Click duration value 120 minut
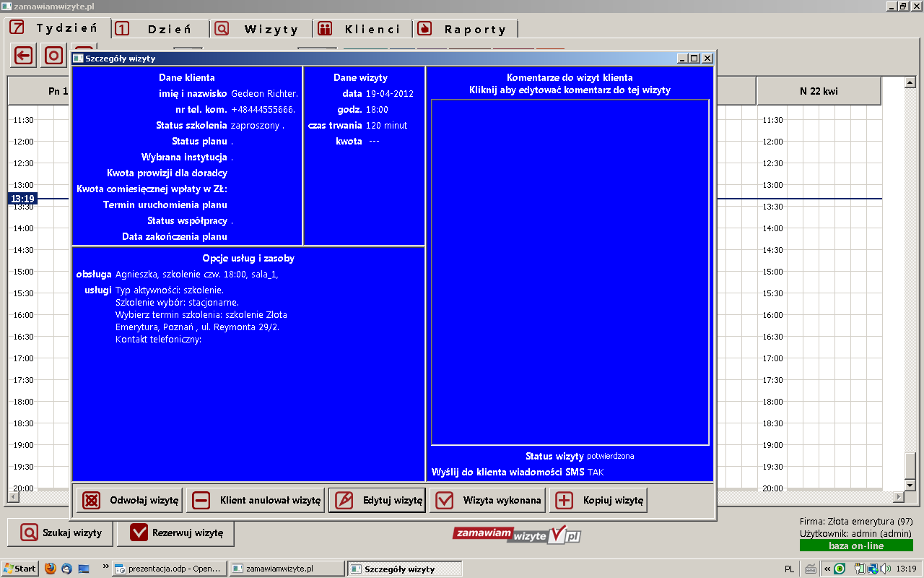This screenshot has height=578, width=924. click(386, 126)
